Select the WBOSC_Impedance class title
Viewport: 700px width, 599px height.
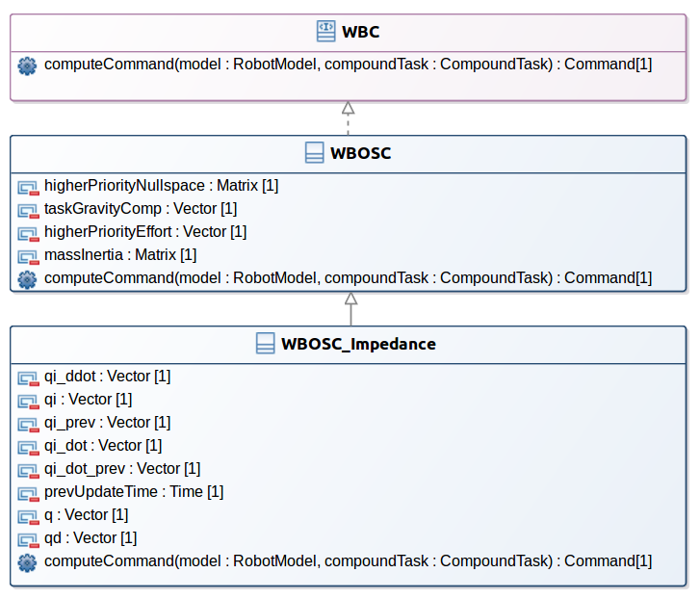[358, 344]
